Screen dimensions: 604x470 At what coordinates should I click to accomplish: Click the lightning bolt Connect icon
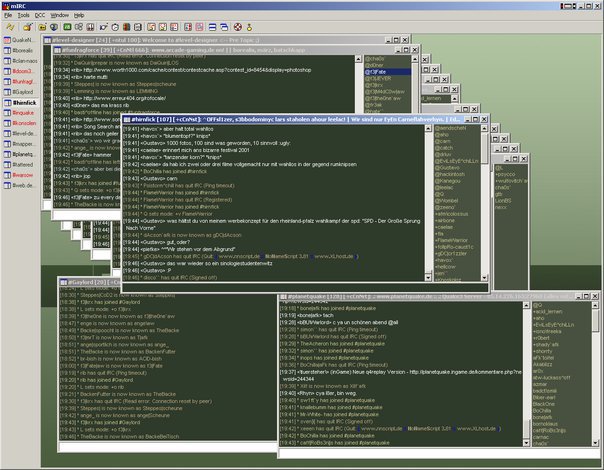pos(9,27)
